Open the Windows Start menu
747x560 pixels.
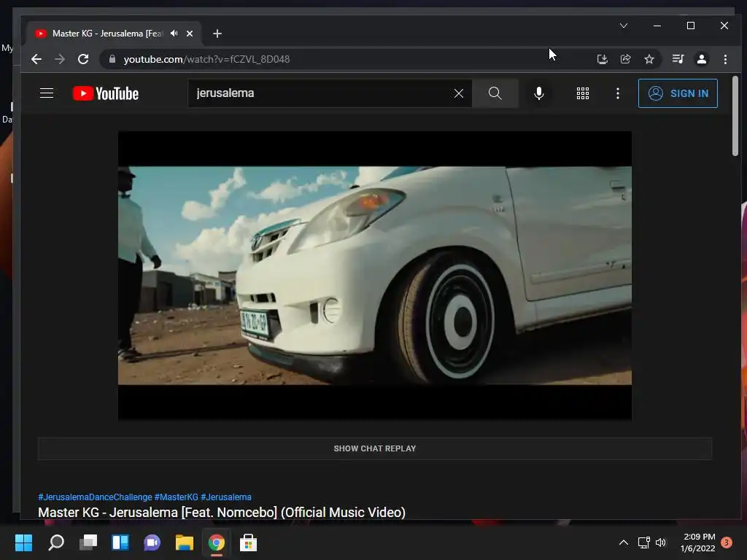[x=24, y=542]
